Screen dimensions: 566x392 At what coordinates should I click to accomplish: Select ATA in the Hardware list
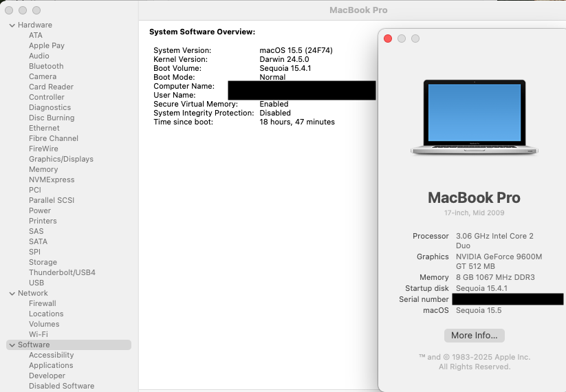click(36, 35)
